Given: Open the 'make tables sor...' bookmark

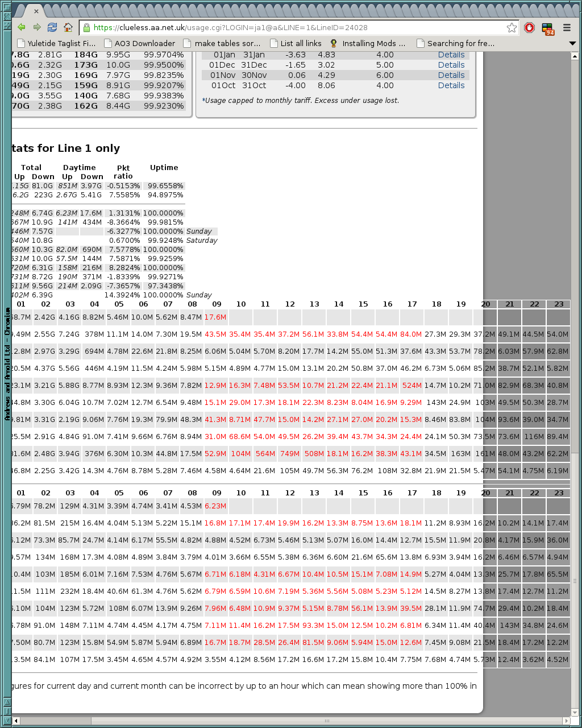Looking at the screenshot, I should click(222, 43).
